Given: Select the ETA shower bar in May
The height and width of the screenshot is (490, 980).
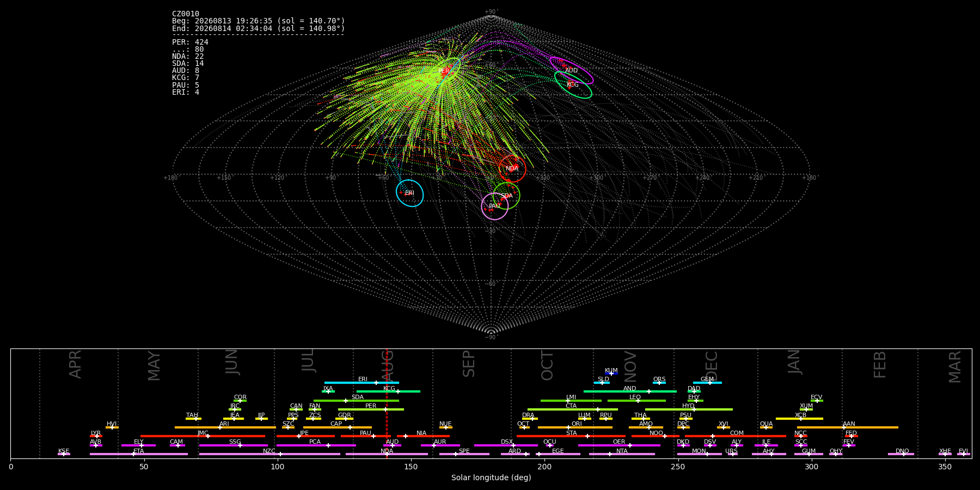Looking at the screenshot, I should point(139,454).
